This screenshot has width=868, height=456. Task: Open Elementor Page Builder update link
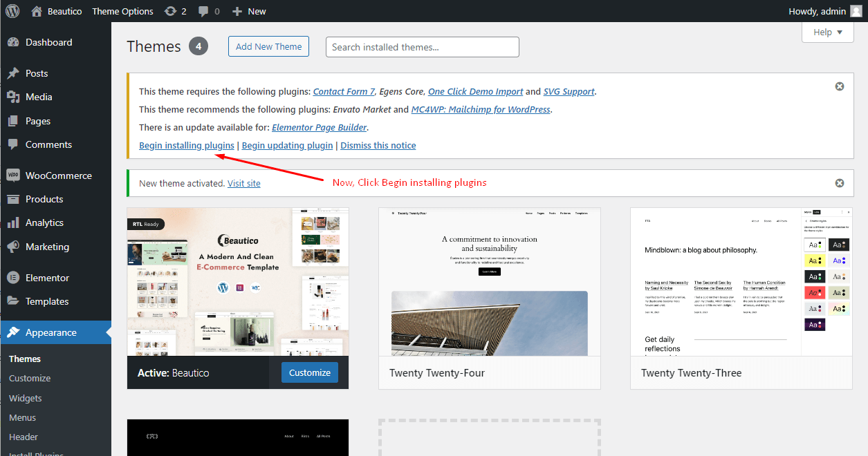pyautogui.click(x=320, y=127)
